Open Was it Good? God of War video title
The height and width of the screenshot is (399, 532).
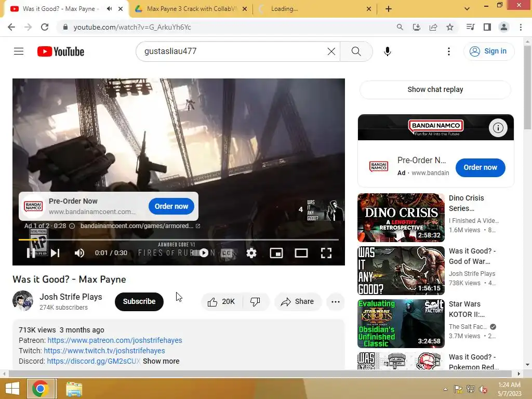[472, 256]
